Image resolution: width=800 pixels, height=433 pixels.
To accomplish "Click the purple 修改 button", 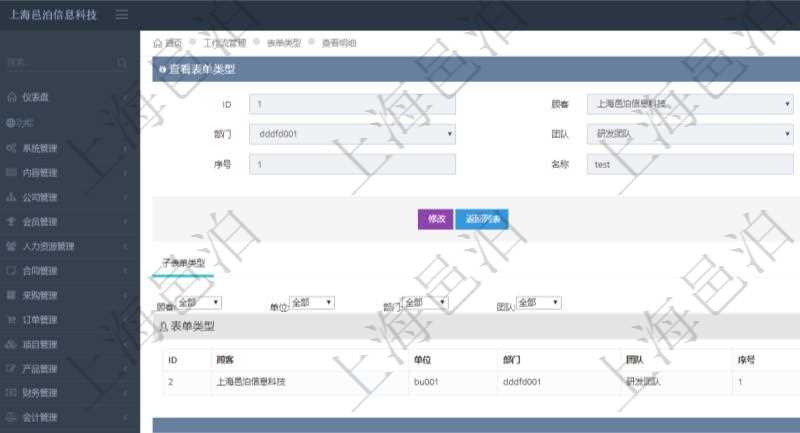I will click(x=435, y=219).
